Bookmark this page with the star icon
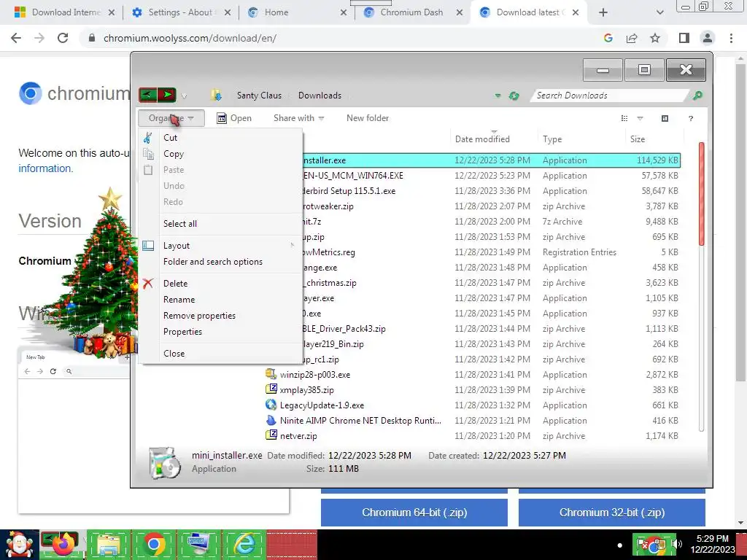This screenshot has width=747, height=560. click(655, 38)
